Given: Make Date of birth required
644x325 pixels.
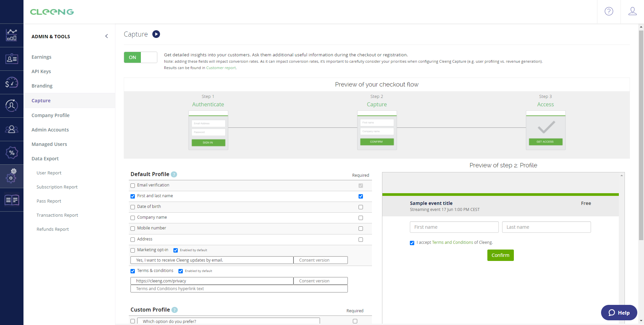Looking at the screenshot, I should click(x=361, y=207).
